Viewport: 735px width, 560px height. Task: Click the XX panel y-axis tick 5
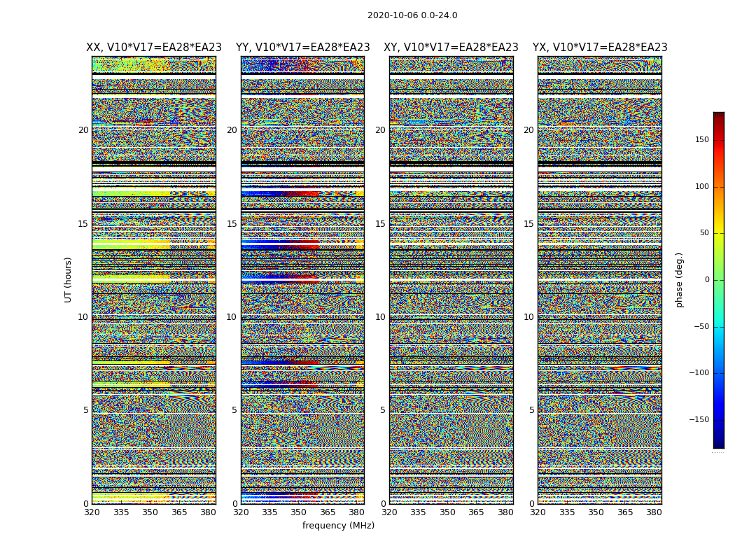(x=86, y=410)
